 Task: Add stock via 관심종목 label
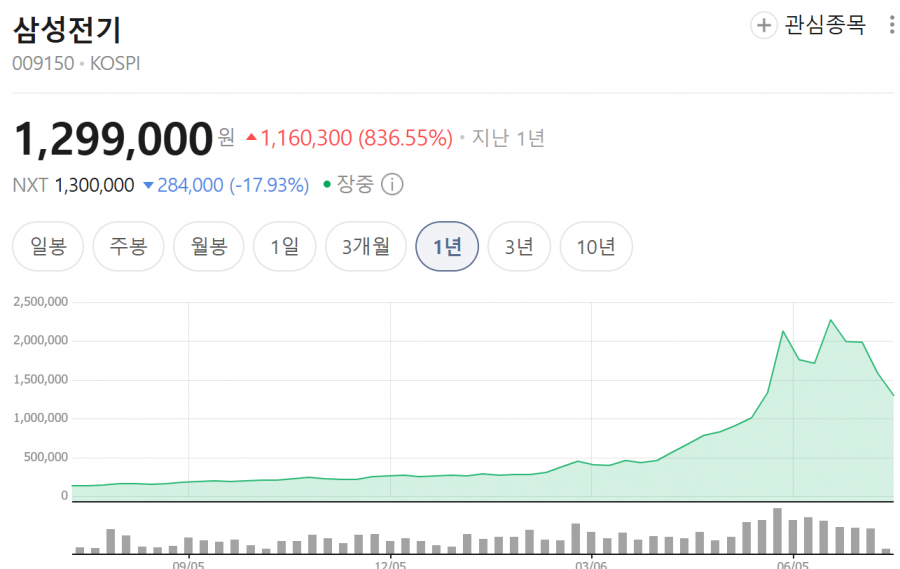point(825,25)
